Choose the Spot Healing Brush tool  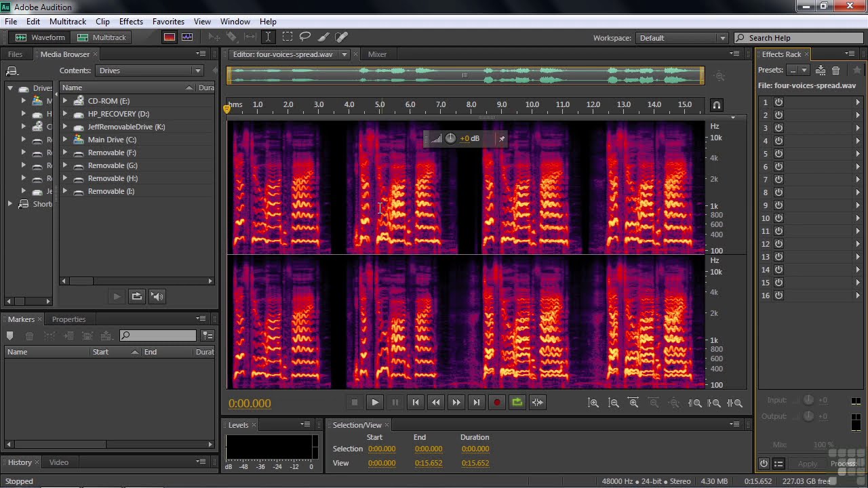click(x=342, y=37)
